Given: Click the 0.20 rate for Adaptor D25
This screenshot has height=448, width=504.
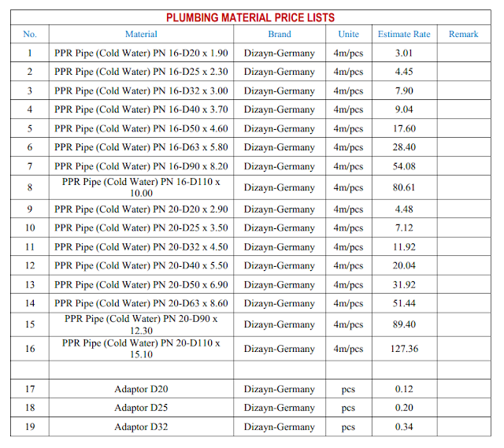Looking at the screenshot, I should coord(404,408).
